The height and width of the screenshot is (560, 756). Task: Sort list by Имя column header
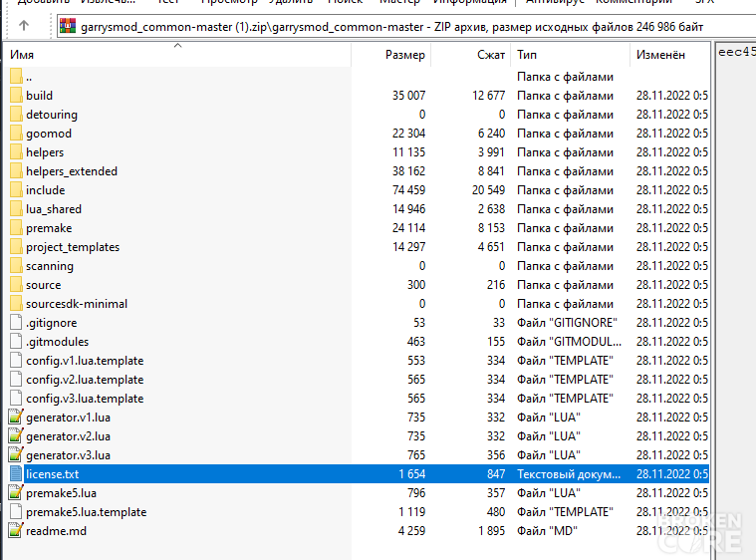pyautogui.click(x=177, y=55)
